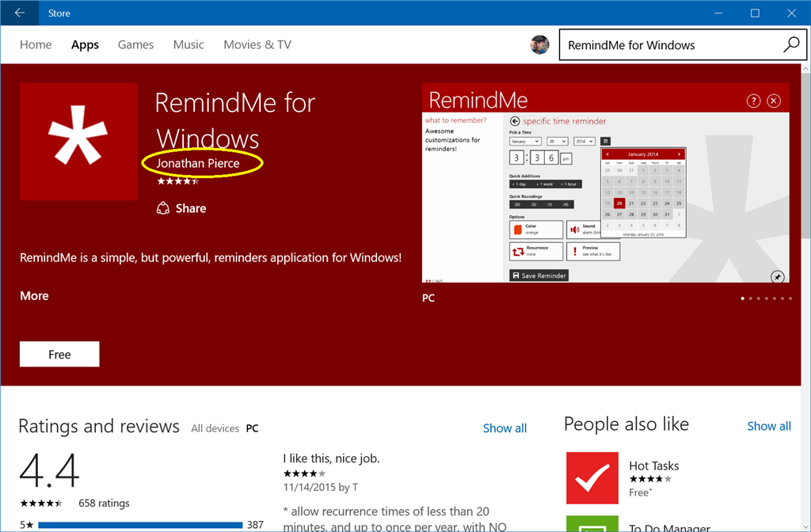Select the Apps tab
This screenshot has height=532, width=811.
tap(85, 44)
